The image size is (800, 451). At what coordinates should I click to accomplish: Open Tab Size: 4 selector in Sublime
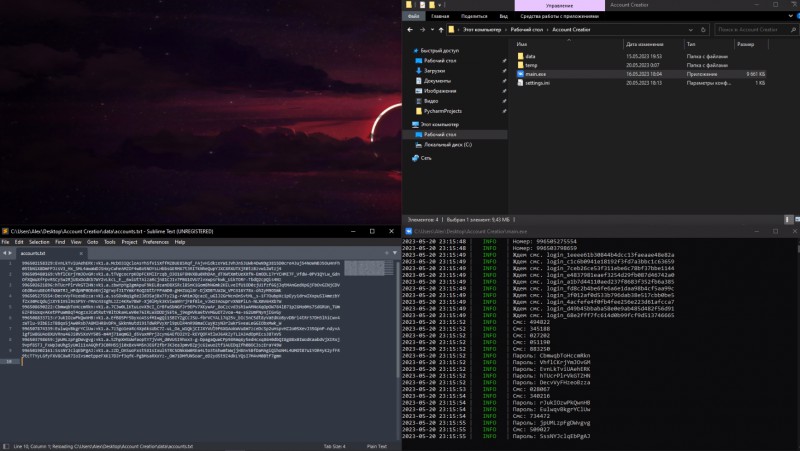(x=335, y=446)
